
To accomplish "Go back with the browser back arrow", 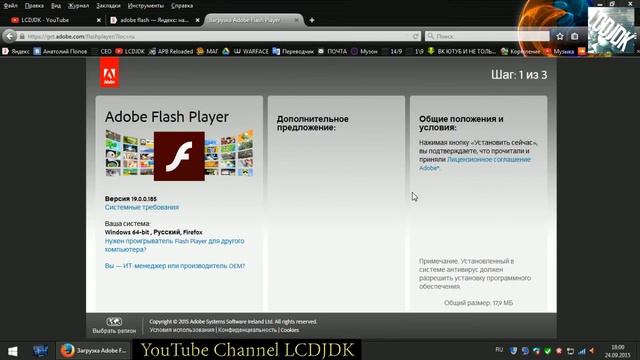I will [9, 36].
